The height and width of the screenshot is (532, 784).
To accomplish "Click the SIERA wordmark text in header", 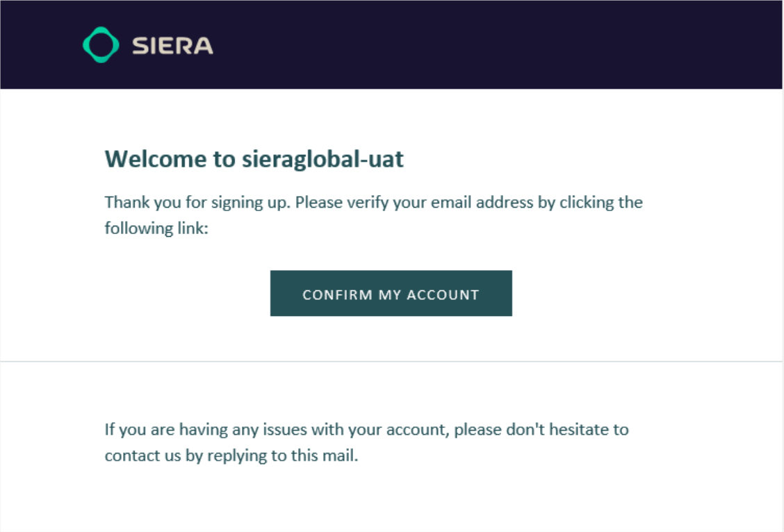I will (172, 46).
